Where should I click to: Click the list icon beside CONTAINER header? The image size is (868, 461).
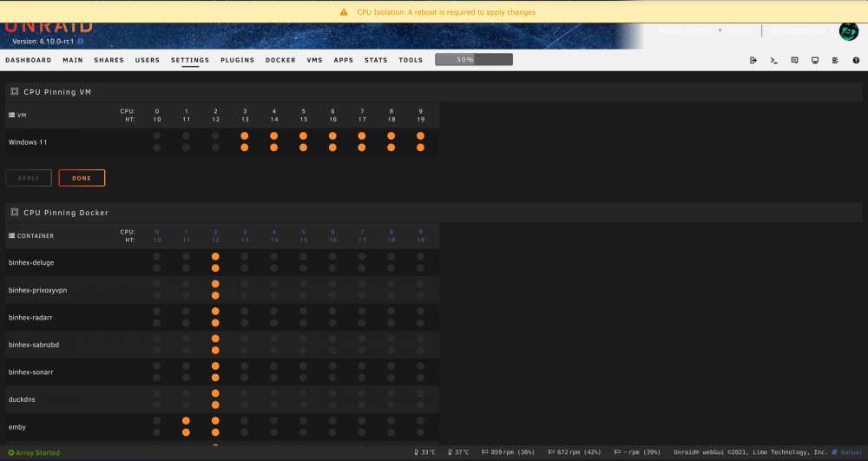point(11,236)
